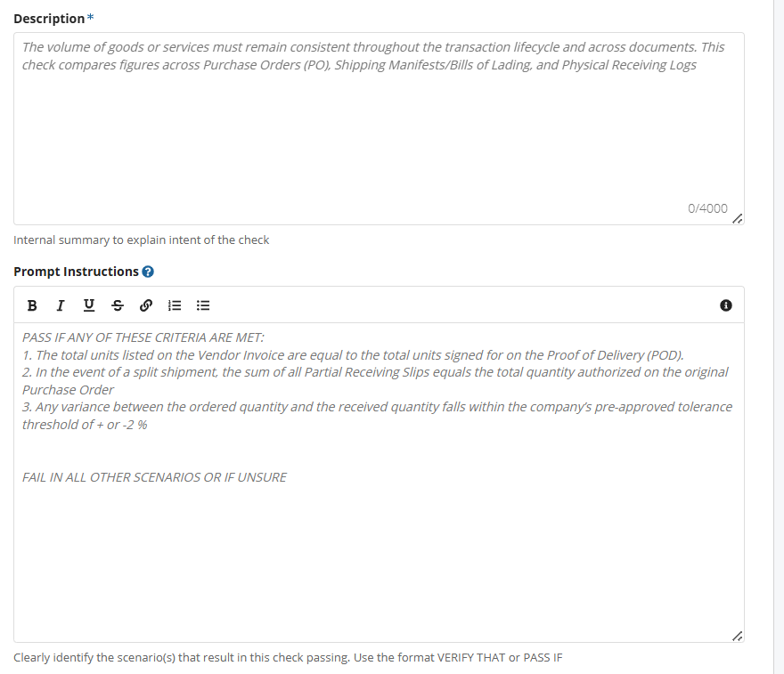Start a numbered list in the editor
This screenshot has width=784, height=674.
click(175, 305)
